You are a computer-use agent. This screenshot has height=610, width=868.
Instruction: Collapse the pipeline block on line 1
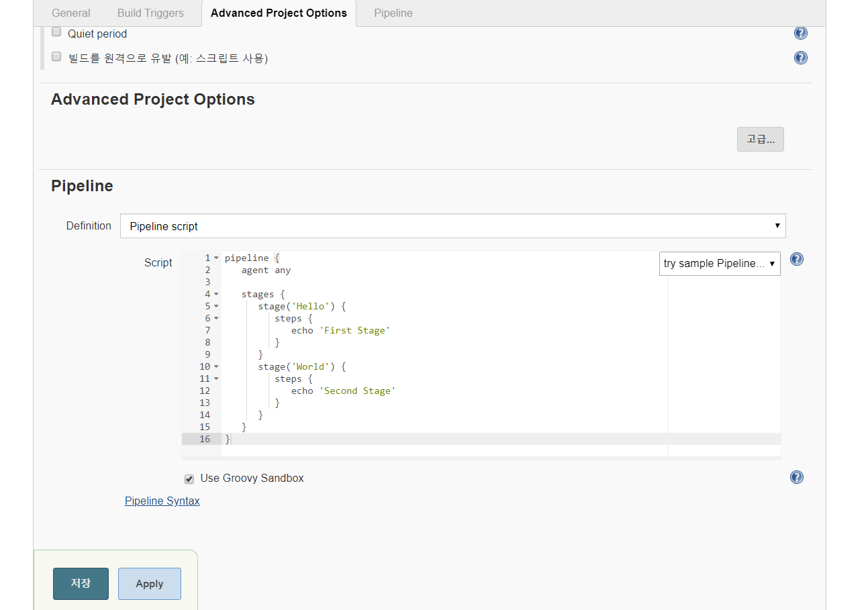[x=216, y=258]
